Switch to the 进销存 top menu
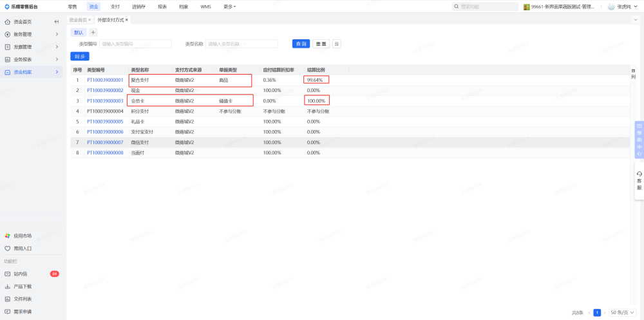644x320 pixels. tap(138, 6)
